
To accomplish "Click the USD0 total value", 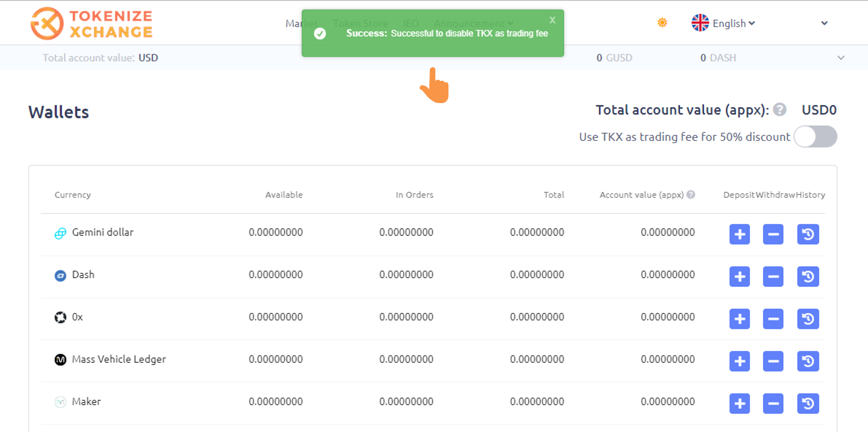I will point(819,110).
